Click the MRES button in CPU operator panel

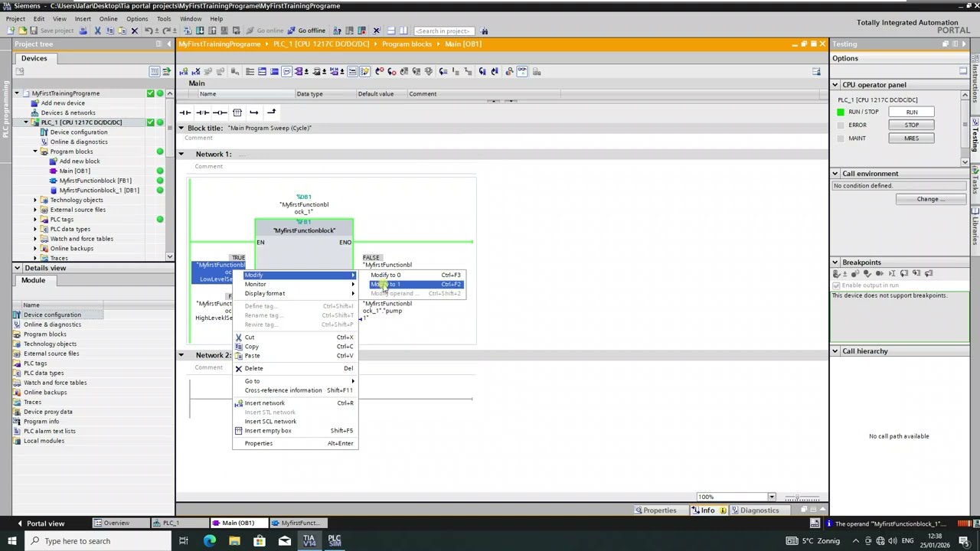click(912, 139)
